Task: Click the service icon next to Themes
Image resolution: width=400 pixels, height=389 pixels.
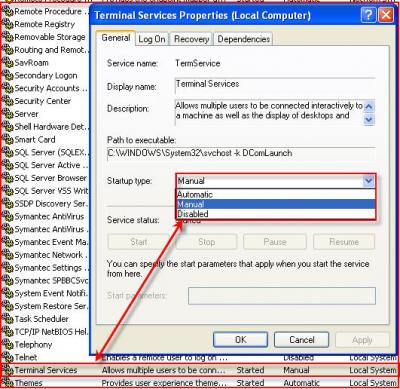Action: 7,383
